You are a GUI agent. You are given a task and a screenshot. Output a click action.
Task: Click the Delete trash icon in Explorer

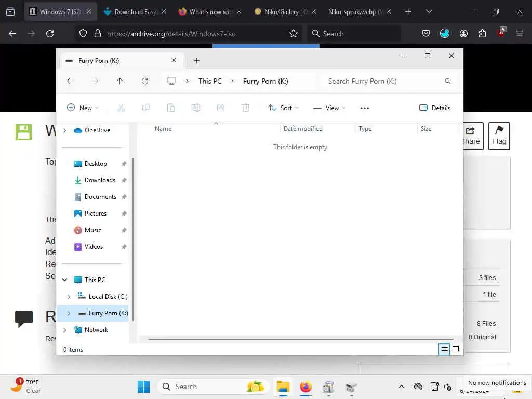[x=246, y=108]
